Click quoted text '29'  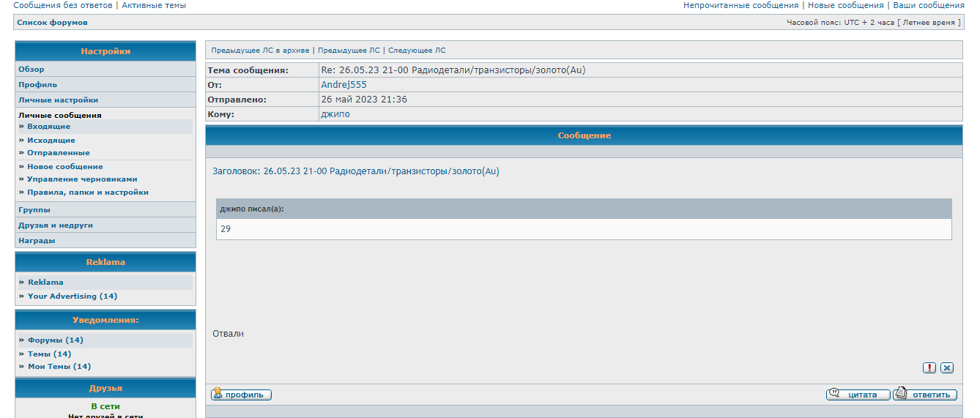coord(226,228)
